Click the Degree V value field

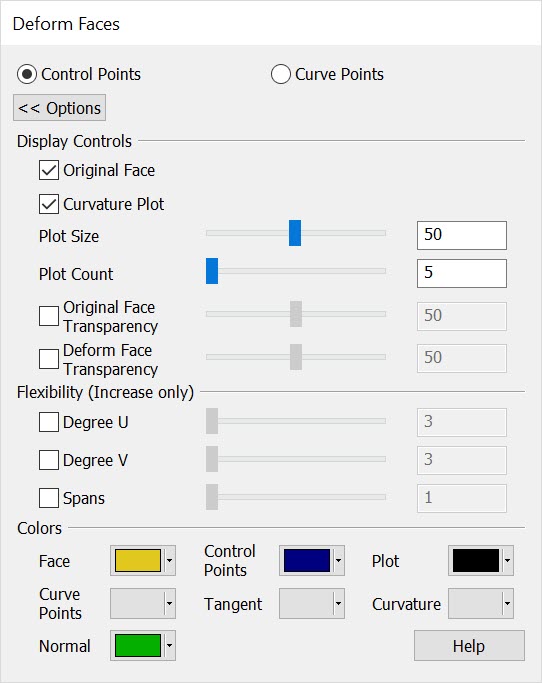click(x=462, y=460)
